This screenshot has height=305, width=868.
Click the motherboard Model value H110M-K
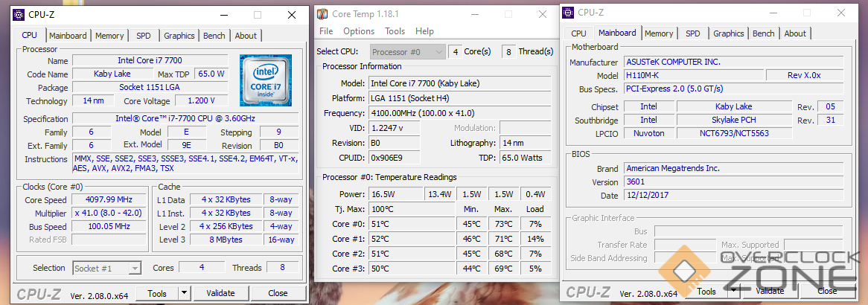[x=694, y=75]
